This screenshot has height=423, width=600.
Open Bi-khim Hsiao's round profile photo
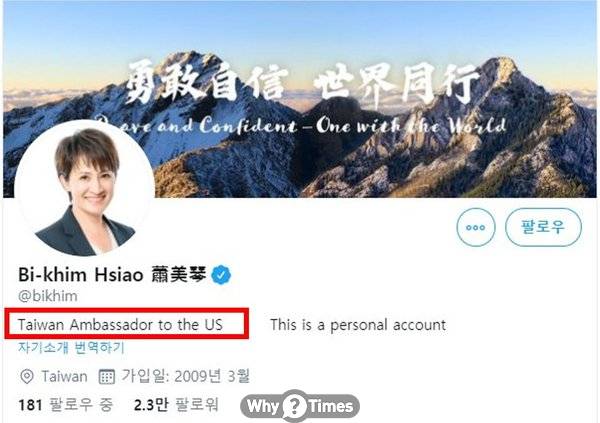tap(85, 190)
